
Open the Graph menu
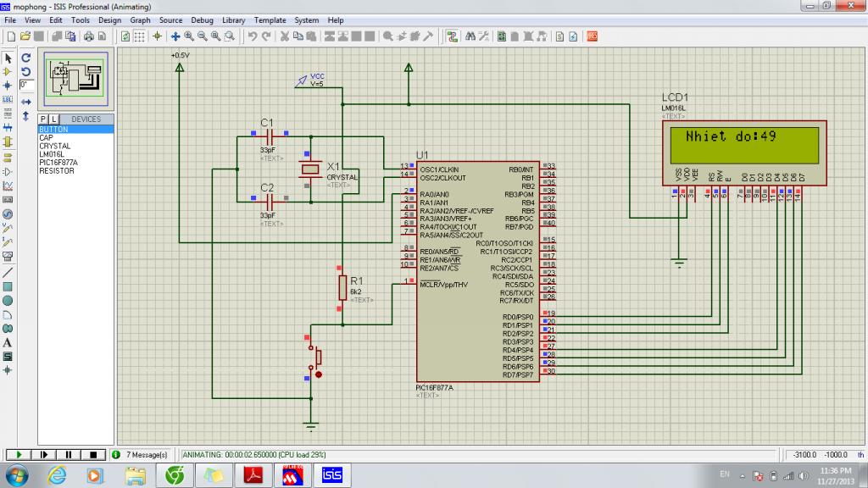[140, 19]
